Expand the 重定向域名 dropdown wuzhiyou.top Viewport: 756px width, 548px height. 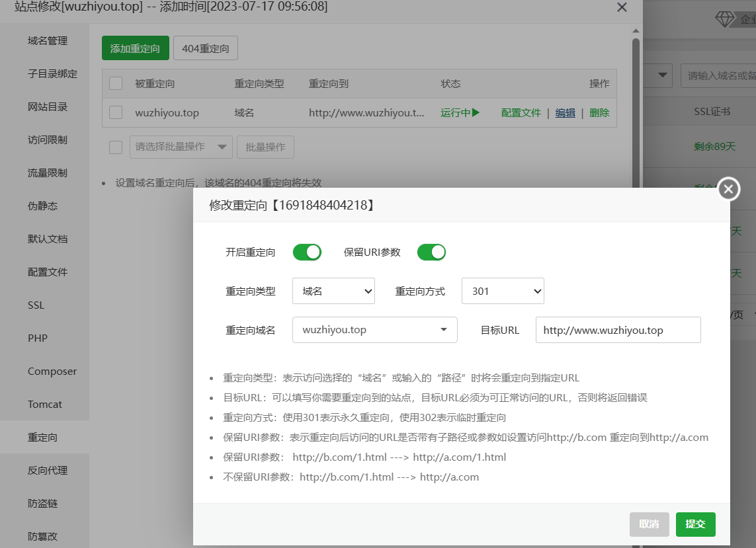374,330
